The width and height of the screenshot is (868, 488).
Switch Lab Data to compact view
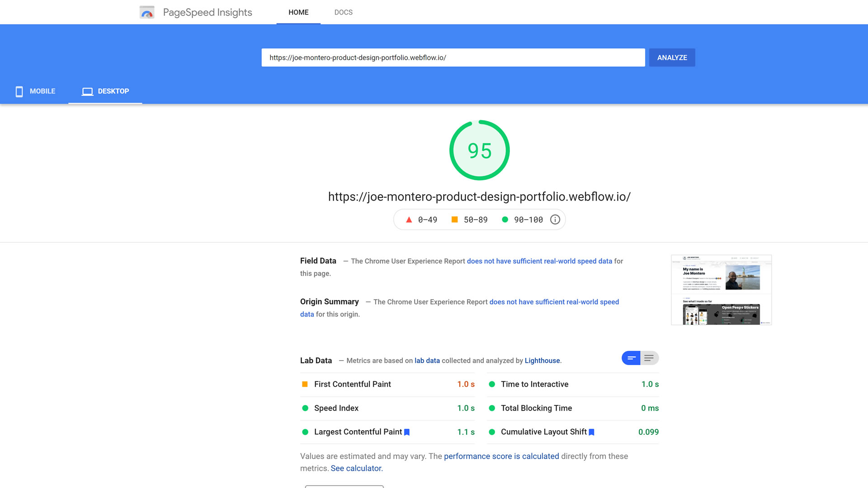coord(631,358)
